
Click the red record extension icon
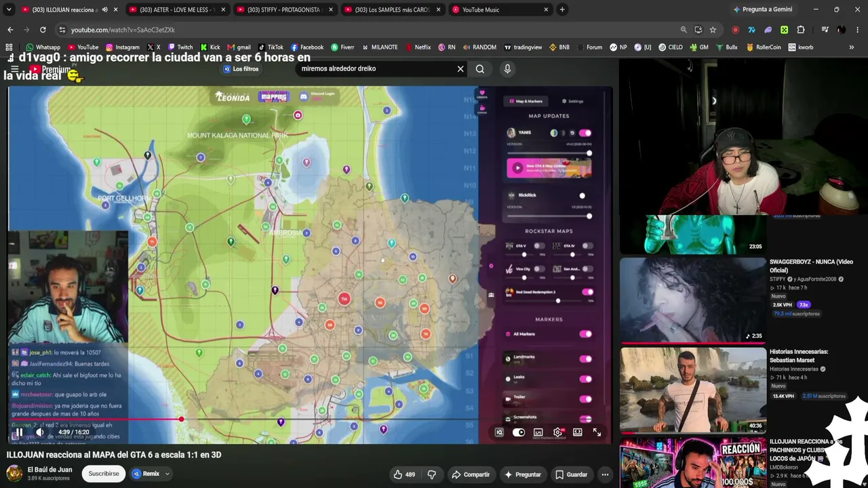(x=736, y=30)
